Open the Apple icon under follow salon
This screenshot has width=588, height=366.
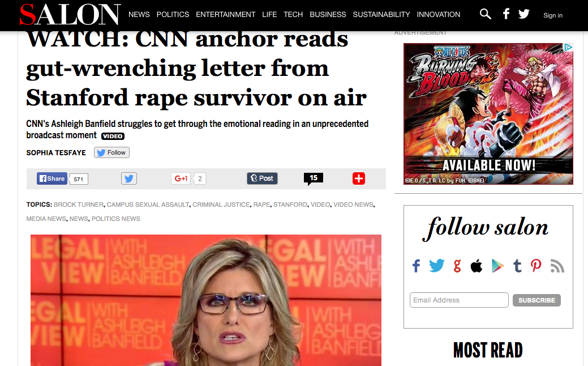[x=477, y=266]
